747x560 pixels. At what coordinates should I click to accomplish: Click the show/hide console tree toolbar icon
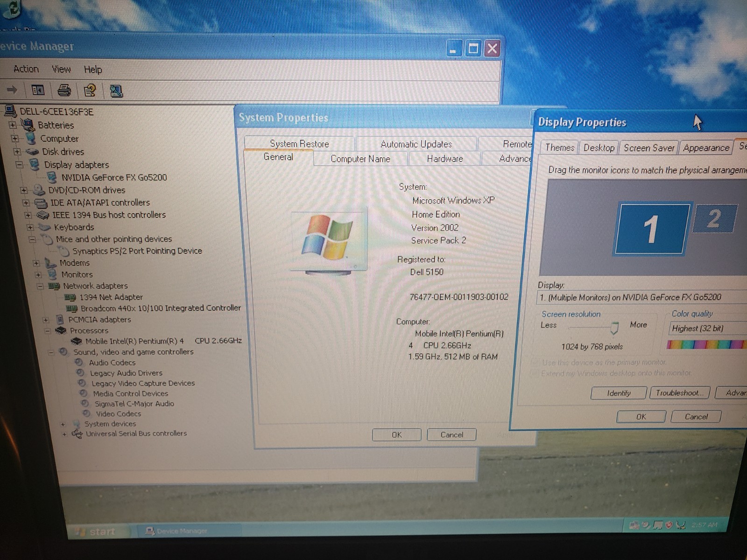(38, 90)
